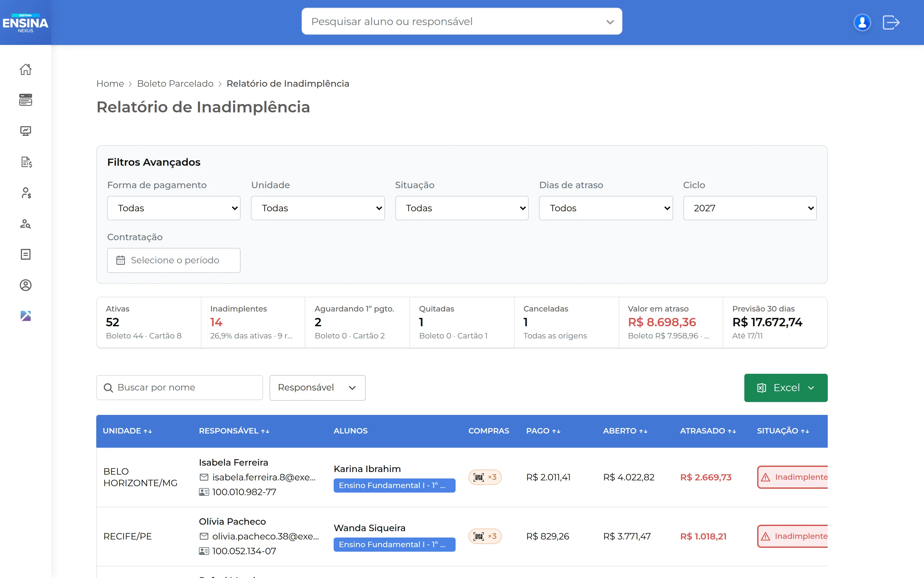Open the document note sidebar icon
The image size is (924, 578).
point(26,255)
